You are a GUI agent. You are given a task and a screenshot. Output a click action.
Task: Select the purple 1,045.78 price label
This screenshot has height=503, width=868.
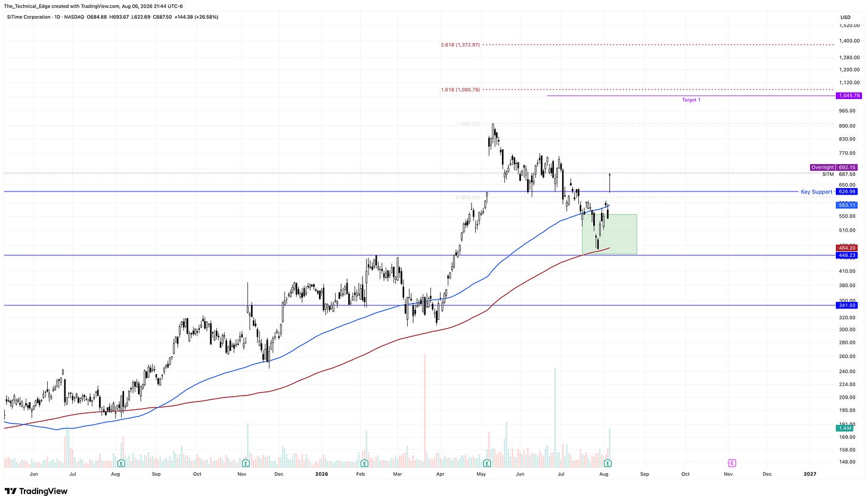(x=849, y=95)
